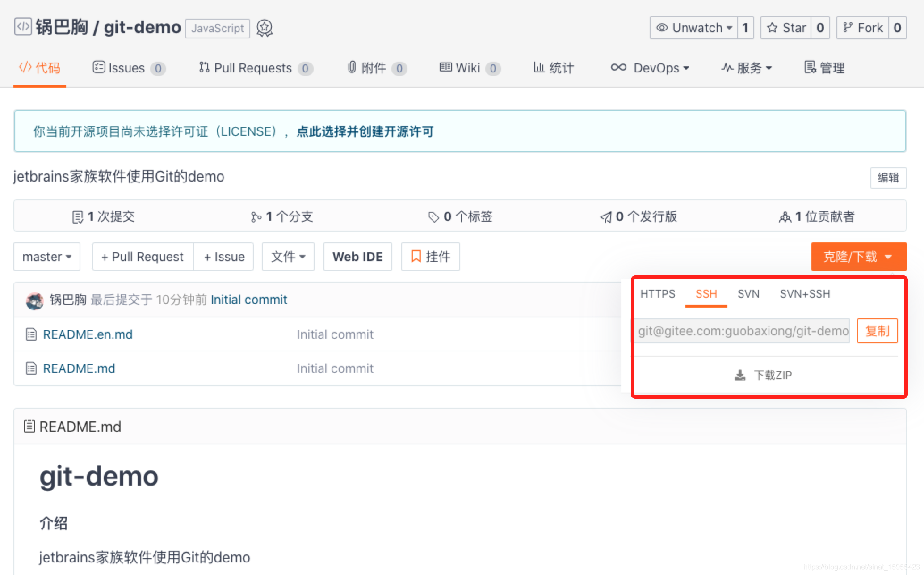This screenshot has width=924, height=575.
Task: Click the star count 0
Action: pos(820,28)
